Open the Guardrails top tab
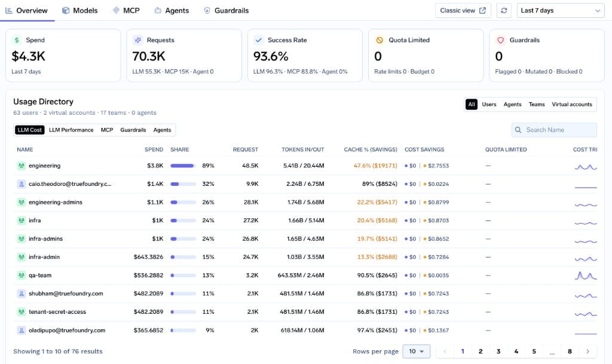The image size is (612, 364). tap(227, 11)
